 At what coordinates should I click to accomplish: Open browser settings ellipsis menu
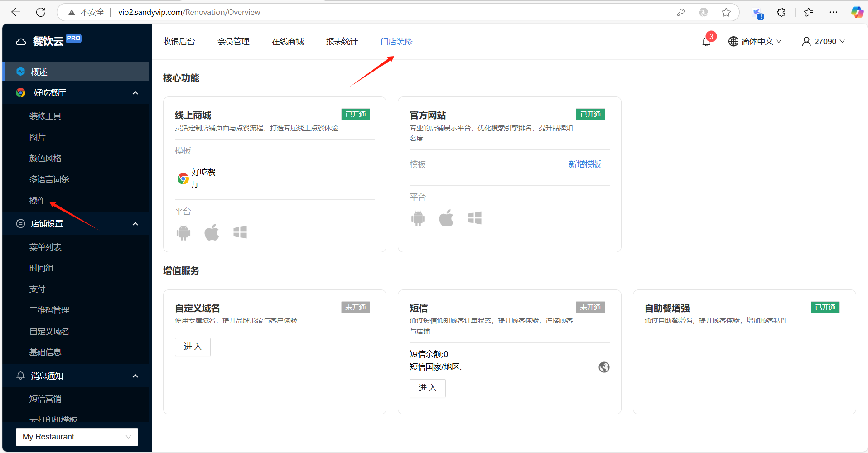pyautogui.click(x=833, y=12)
